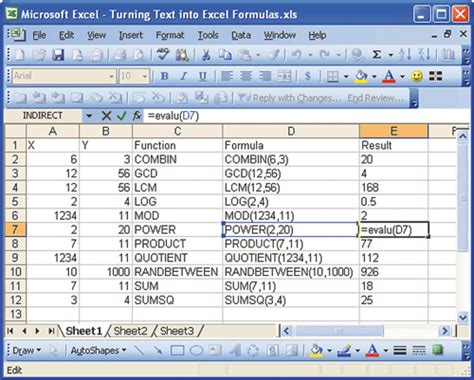This screenshot has width=474, height=380.
Task: Open the Arial font name dropdown
Action: (x=111, y=77)
